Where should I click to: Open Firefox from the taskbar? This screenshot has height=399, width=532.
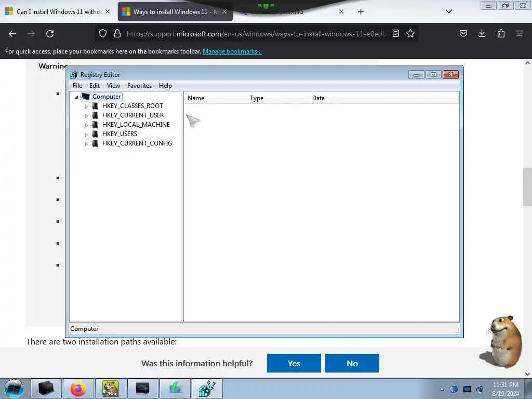78,389
